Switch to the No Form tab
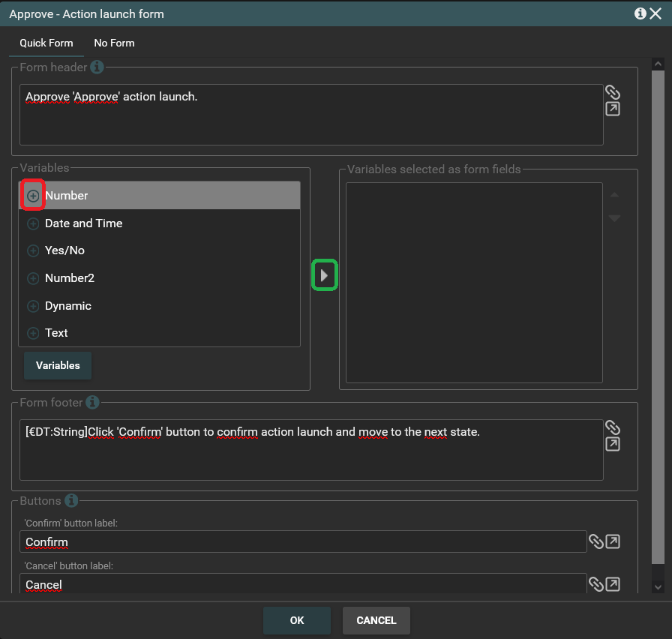672x639 pixels. click(x=114, y=43)
